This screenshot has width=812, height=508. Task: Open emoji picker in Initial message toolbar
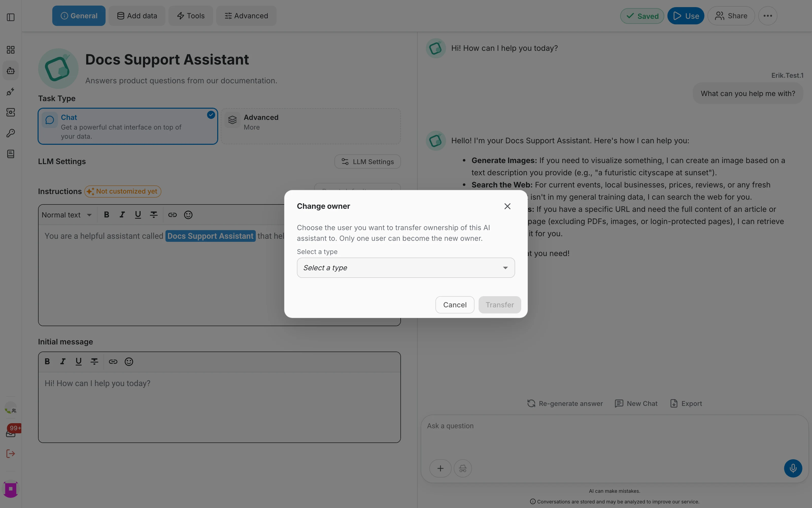click(x=129, y=362)
